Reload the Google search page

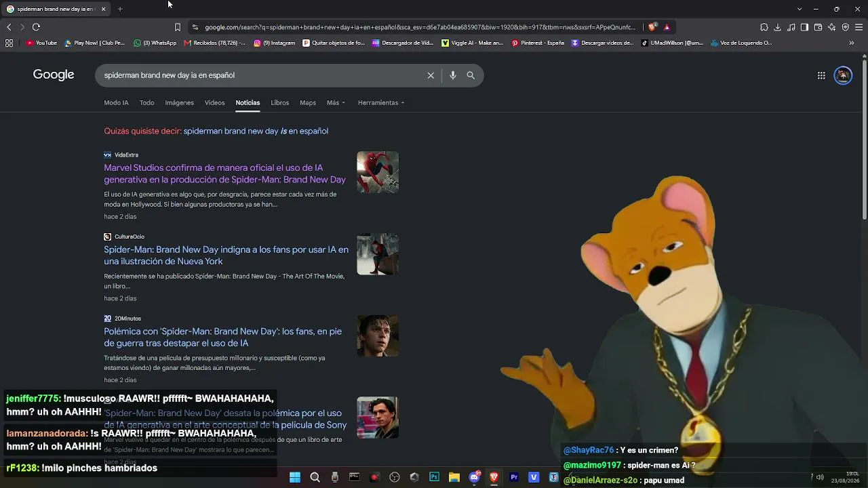pyautogui.click(x=36, y=27)
